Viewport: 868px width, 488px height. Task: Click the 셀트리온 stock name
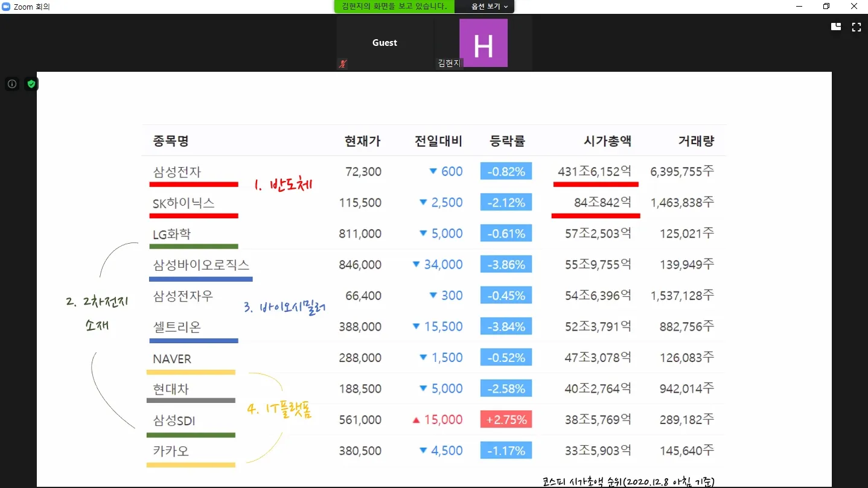(x=177, y=327)
